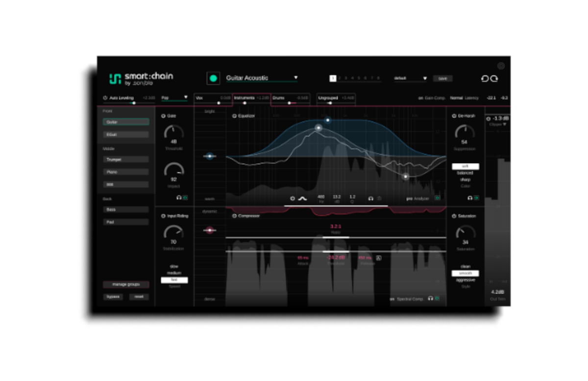
Task: Select the Guitar track in Front
Action: click(x=126, y=122)
